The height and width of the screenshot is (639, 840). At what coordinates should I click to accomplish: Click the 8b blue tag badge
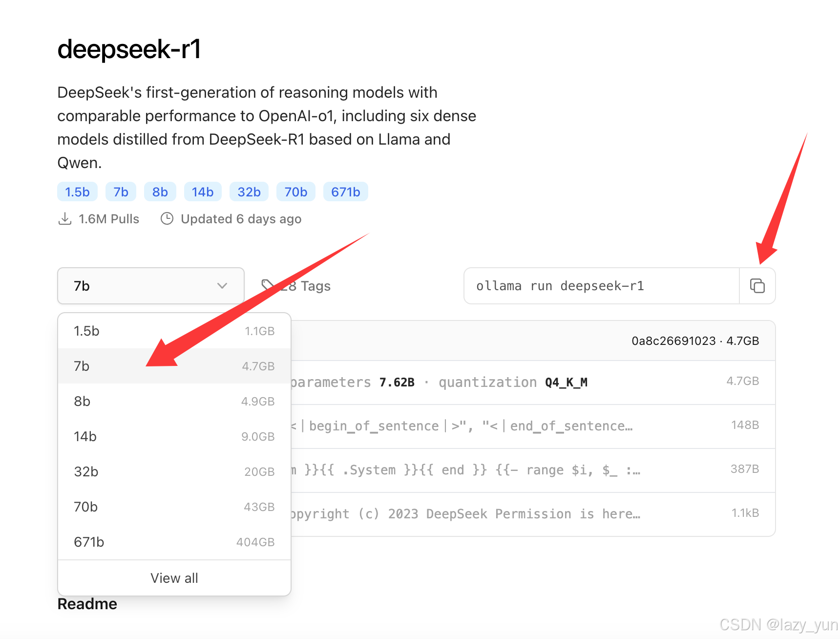160,192
